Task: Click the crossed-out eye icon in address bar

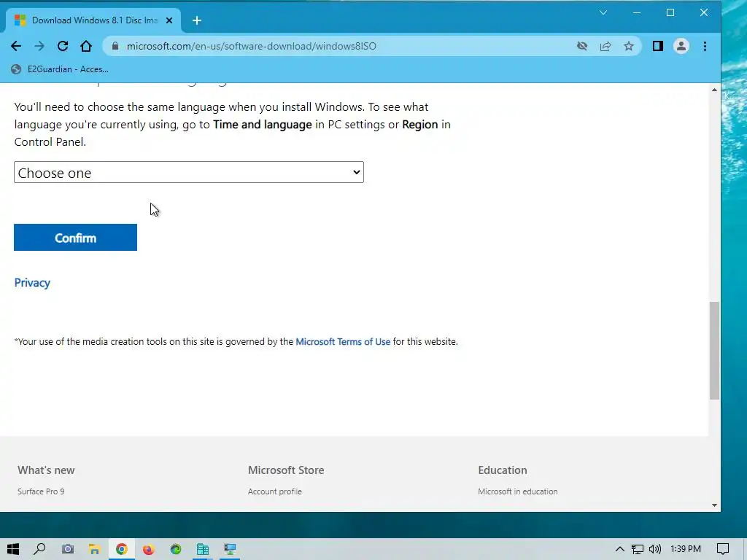Action: [x=581, y=46]
